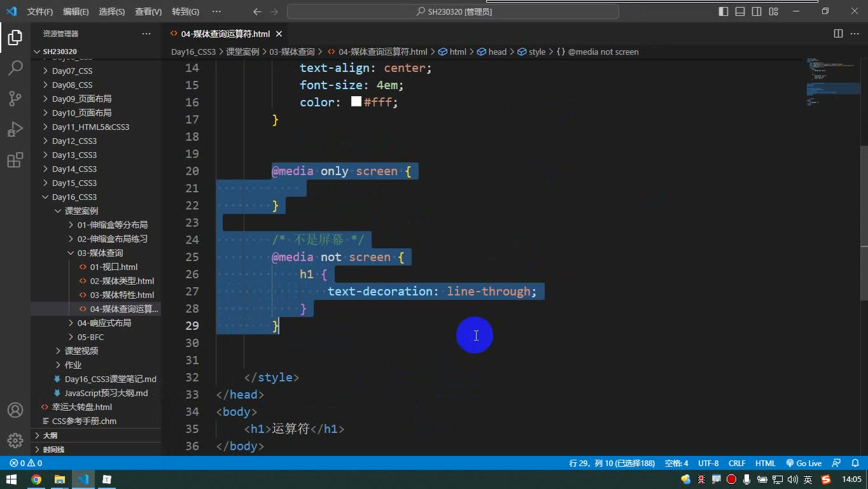Change line endings via CRLF button
This screenshot has height=489, width=868.
(737, 464)
